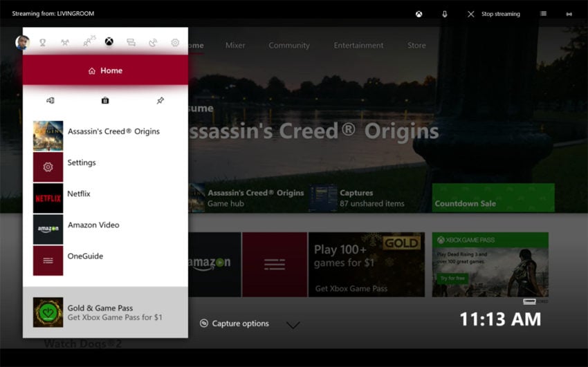Open the People tab with 25 badge
The height and width of the screenshot is (367, 588).
click(x=89, y=42)
